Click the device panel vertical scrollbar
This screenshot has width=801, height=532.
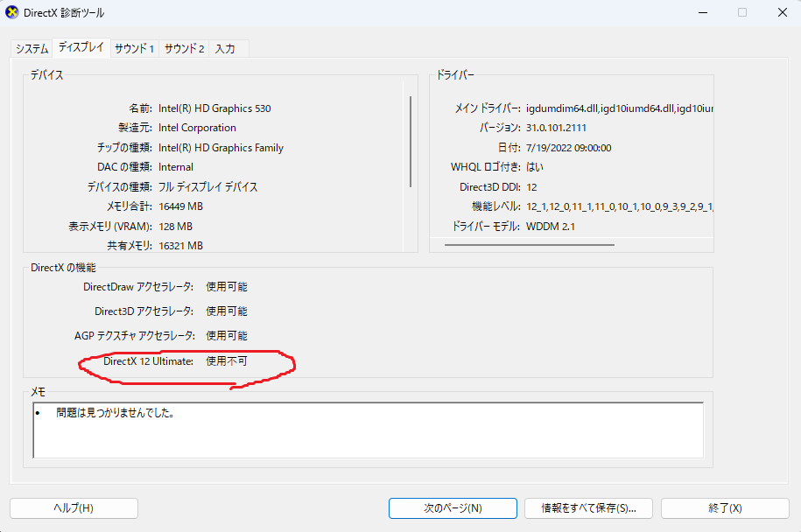[411, 142]
